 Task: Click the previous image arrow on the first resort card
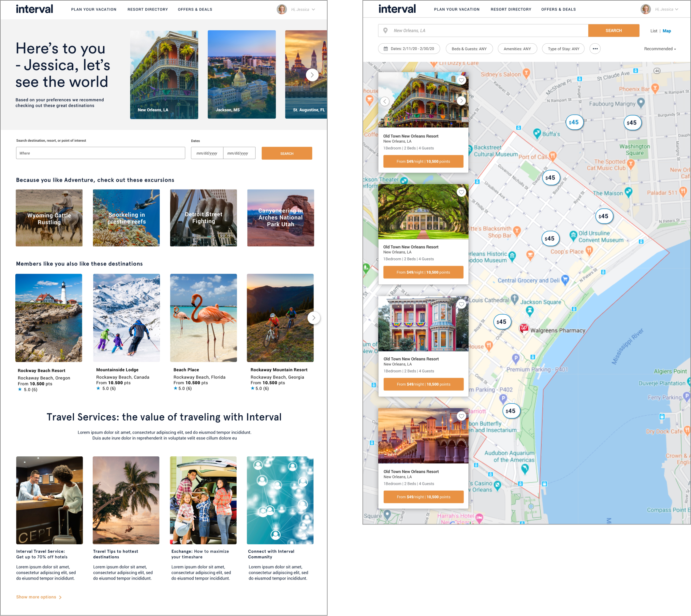[385, 101]
